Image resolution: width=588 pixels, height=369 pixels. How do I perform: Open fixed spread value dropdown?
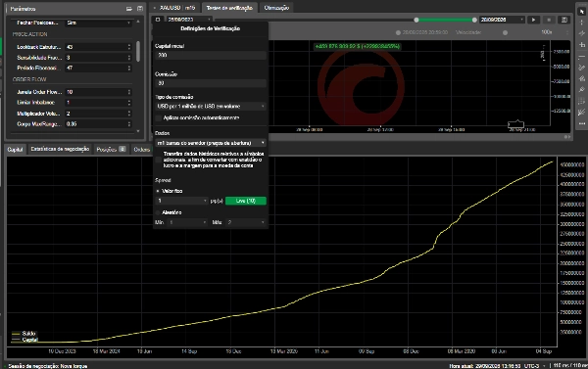[x=182, y=201]
